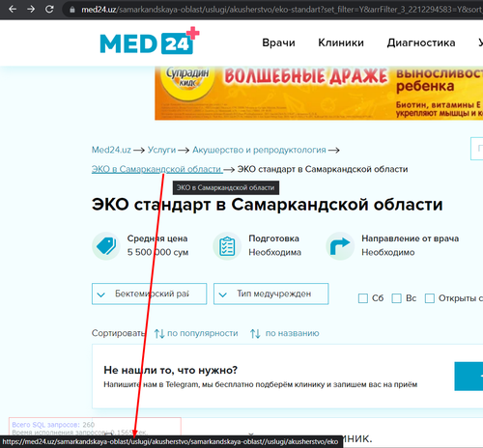Viewport: 483px width, 448px height.
Task: Click the 5 500 000 сум average price
Action: [x=157, y=252]
